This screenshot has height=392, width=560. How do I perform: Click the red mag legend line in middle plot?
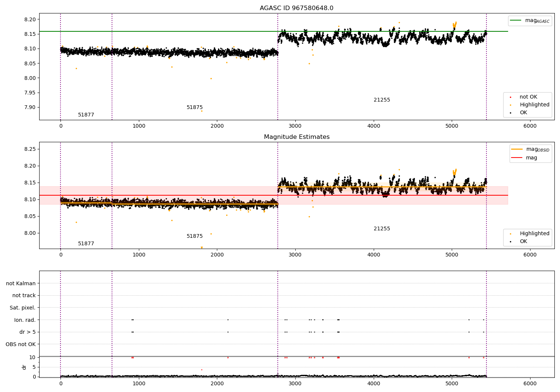517,158
